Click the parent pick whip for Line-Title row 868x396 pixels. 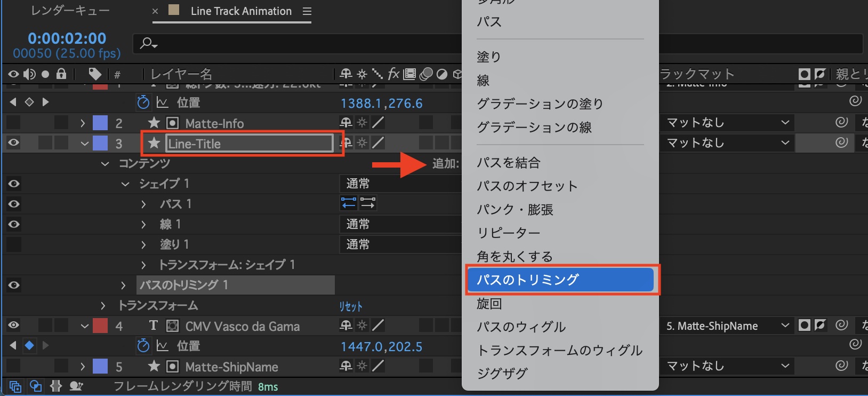841,142
